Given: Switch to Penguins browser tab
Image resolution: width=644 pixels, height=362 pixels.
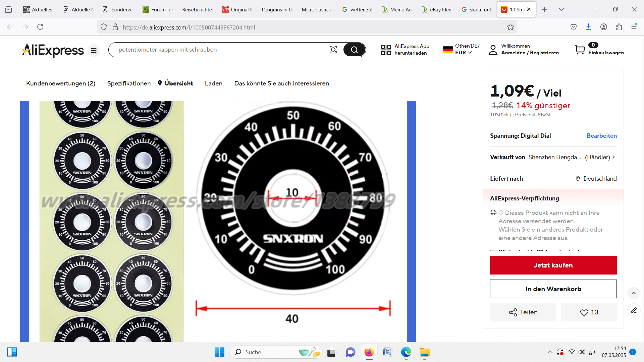Looking at the screenshot, I should pyautogui.click(x=277, y=9).
